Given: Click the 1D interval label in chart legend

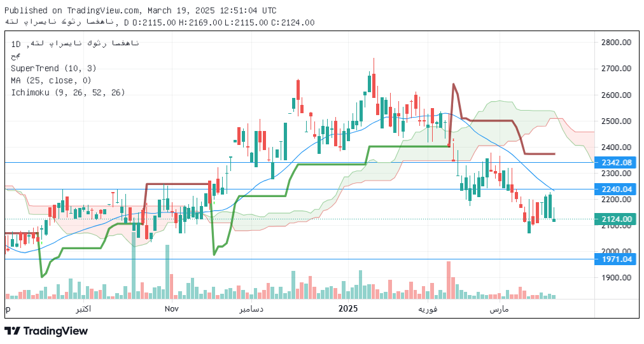Looking at the screenshot, I should click(16, 43).
